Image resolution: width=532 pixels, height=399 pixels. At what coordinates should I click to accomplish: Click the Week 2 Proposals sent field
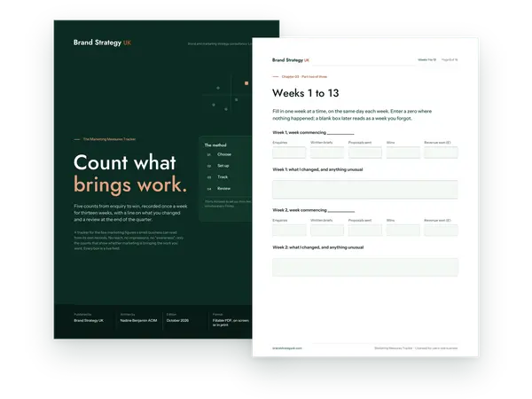click(x=365, y=230)
